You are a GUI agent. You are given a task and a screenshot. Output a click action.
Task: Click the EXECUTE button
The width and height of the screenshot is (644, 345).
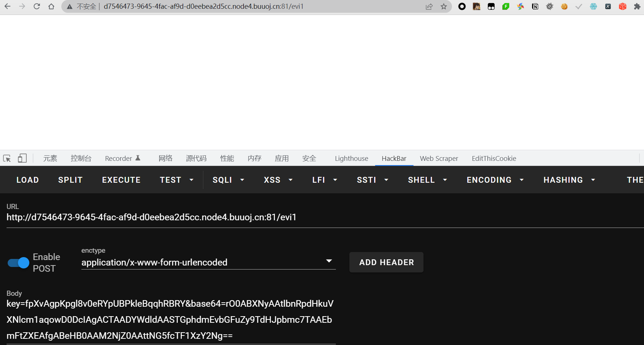pyautogui.click(x=121, y=180)
